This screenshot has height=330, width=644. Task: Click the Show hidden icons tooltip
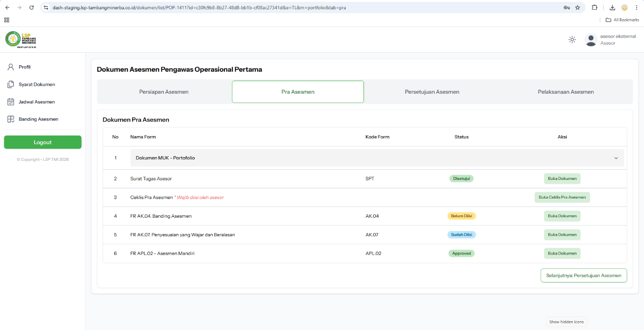coord(566,322)
